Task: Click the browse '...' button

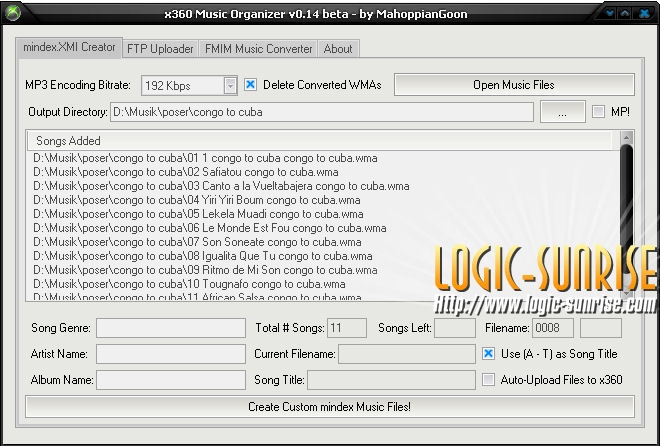Action: [x=563, y=112]
